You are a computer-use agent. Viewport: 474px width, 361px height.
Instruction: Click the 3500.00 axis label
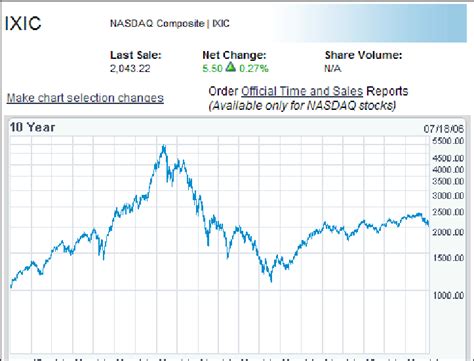pos(448,181)
